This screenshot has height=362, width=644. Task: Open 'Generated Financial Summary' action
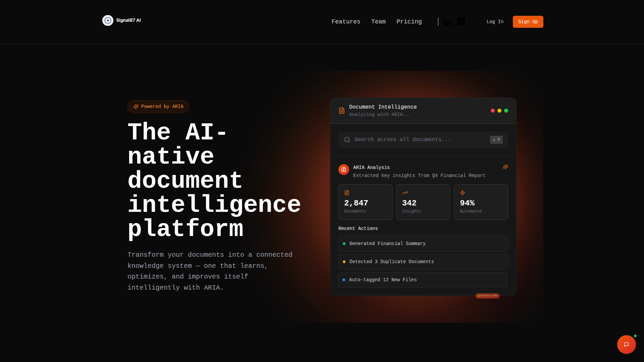click(x=423, y=244)
